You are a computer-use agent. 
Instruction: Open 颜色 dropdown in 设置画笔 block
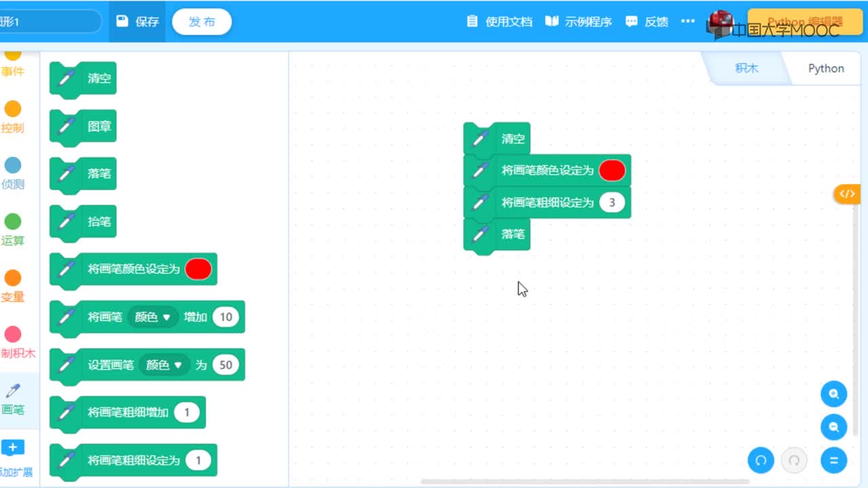pos(164,365)
